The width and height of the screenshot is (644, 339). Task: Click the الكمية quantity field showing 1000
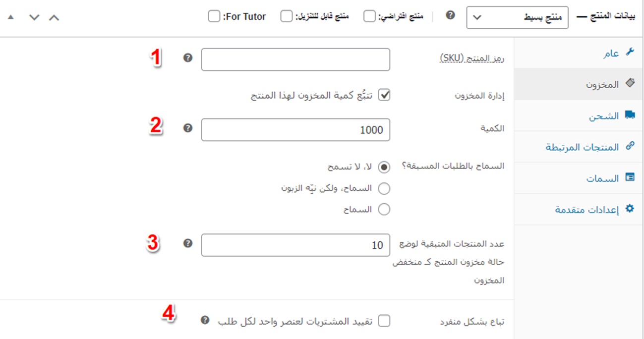(295, 130)
